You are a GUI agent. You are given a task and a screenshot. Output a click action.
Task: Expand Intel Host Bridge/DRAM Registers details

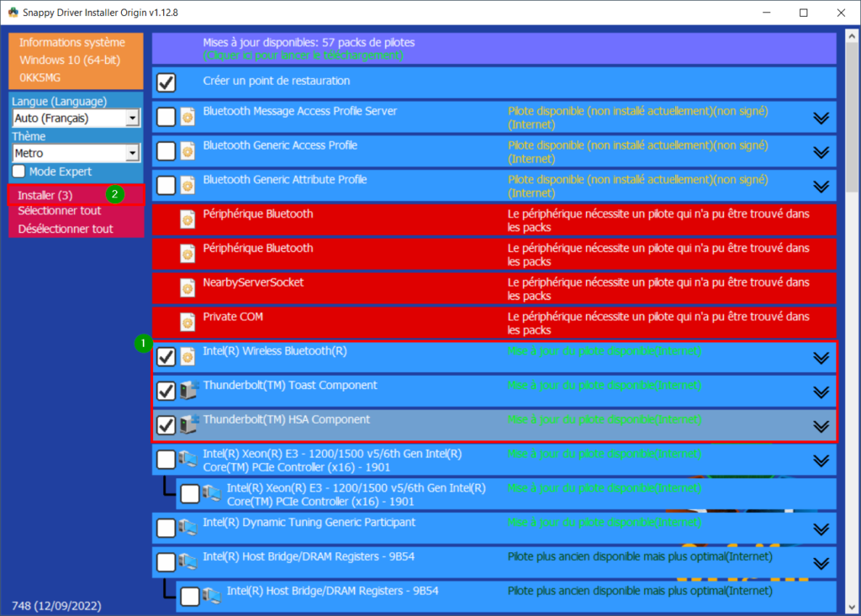pos(821,563)
